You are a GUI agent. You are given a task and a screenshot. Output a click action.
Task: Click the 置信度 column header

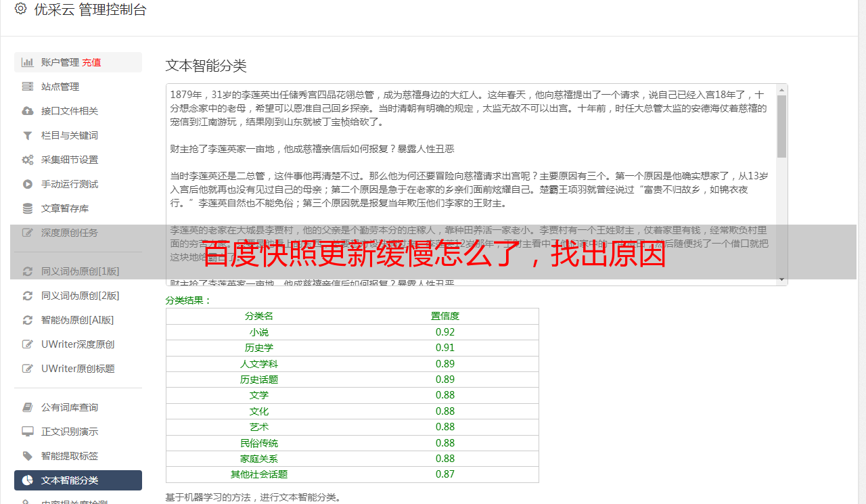tap(445, 316)
